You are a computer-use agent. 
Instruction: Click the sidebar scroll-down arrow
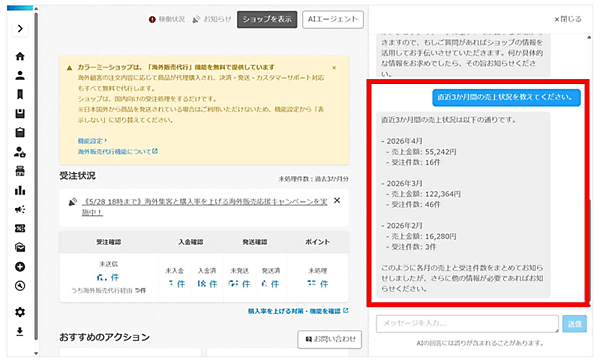click(36, 353)
